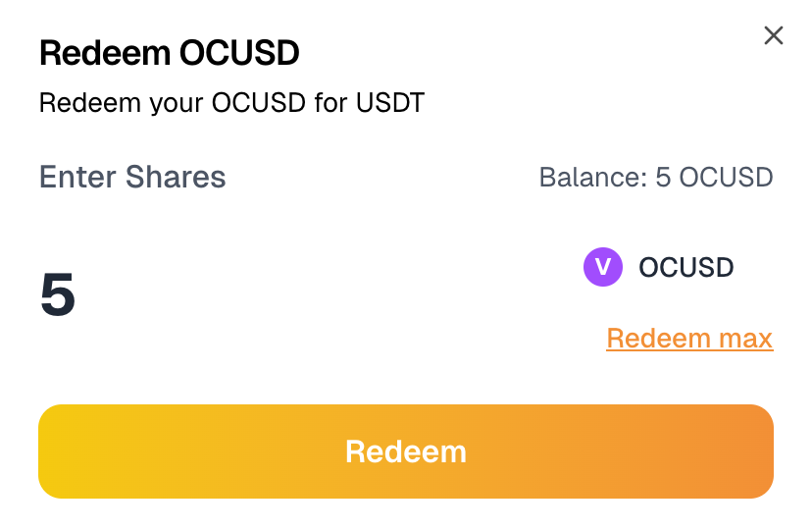Click the balance amount beside Enter Shares

pos(656,178)
